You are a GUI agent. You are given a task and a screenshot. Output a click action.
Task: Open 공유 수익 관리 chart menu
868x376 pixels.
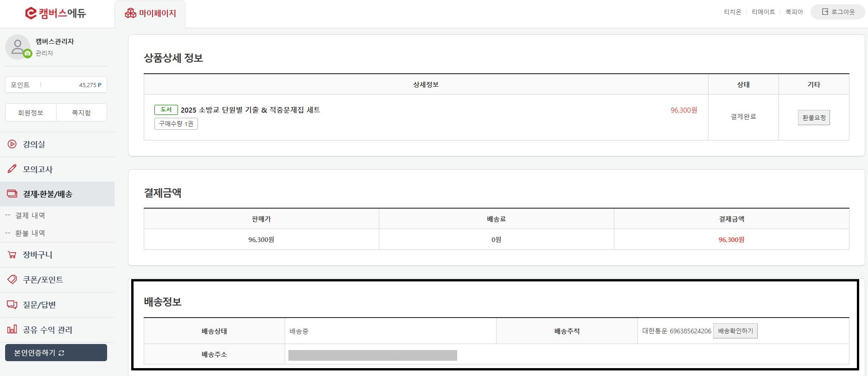[47, 330]
